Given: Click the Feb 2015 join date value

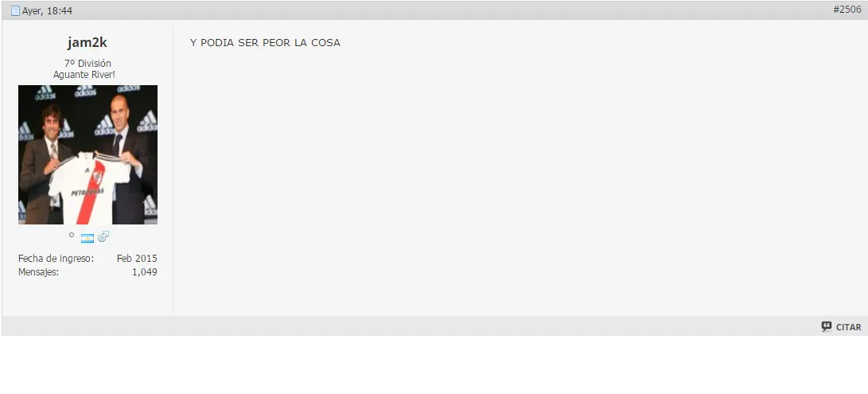Looking at the screenshot, I should [137, 258].
